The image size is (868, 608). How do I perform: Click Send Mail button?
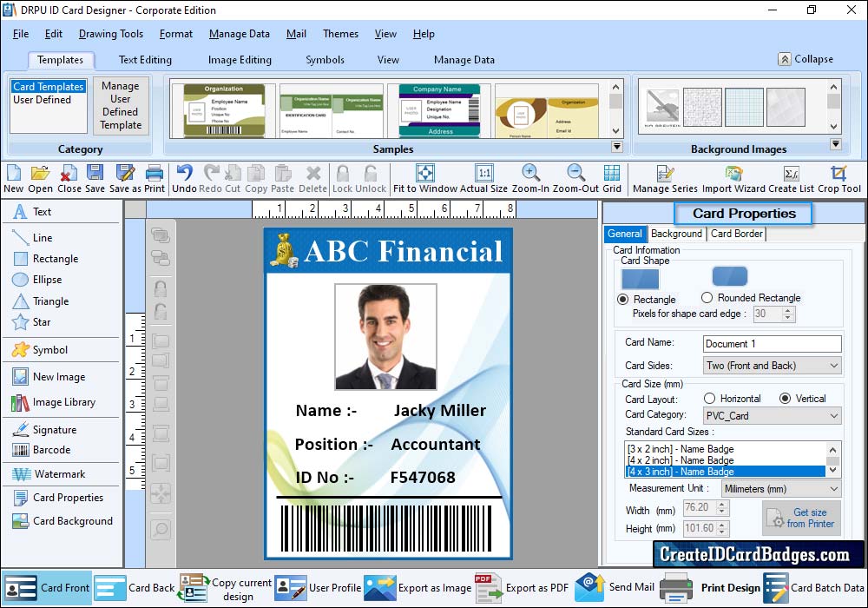[615, 587]
